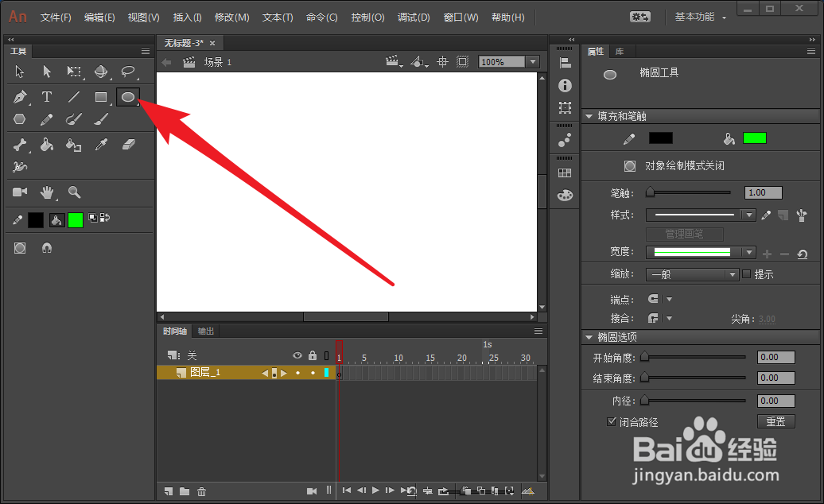824x504 pixels.
Task: Select the Camera tool
Action: 18,192
